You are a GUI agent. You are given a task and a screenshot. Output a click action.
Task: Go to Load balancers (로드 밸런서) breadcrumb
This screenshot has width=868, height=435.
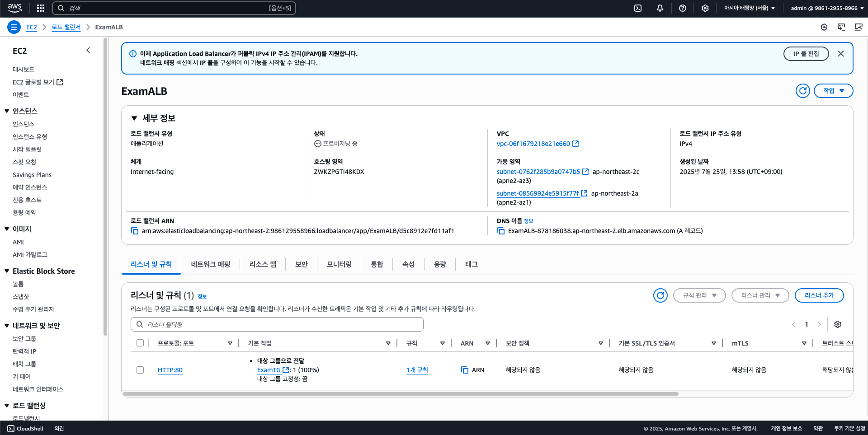(x=66, y=27)
